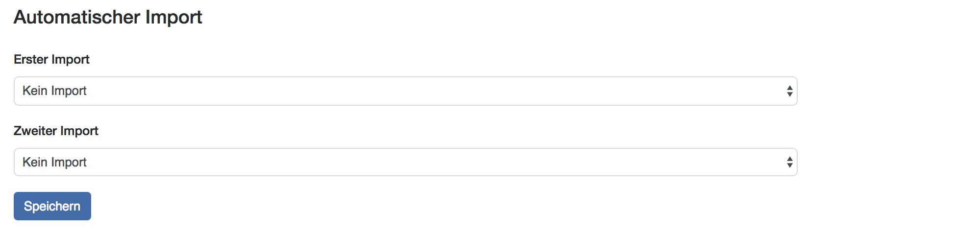980x235 pixels.
Task: Click the Zweiter Import field label
Action: 56,131
